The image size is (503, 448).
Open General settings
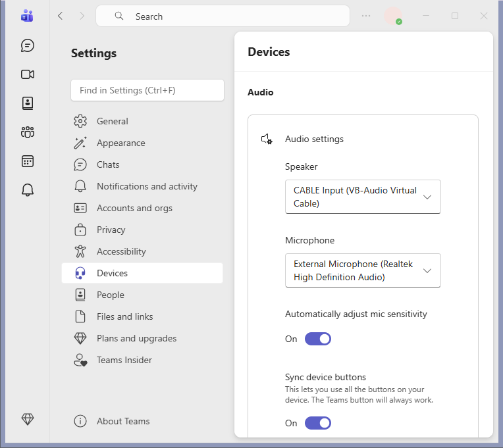pyautogui.click(x=142, y=121)
